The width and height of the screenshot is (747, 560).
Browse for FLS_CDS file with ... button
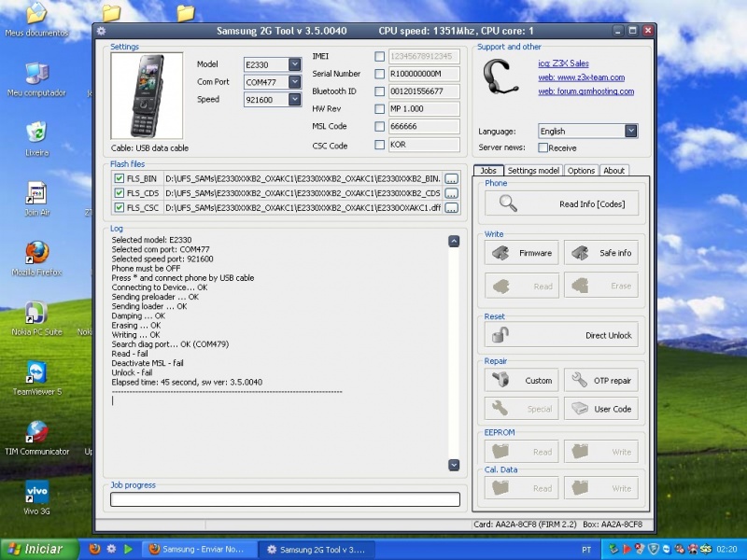(452, 193)
